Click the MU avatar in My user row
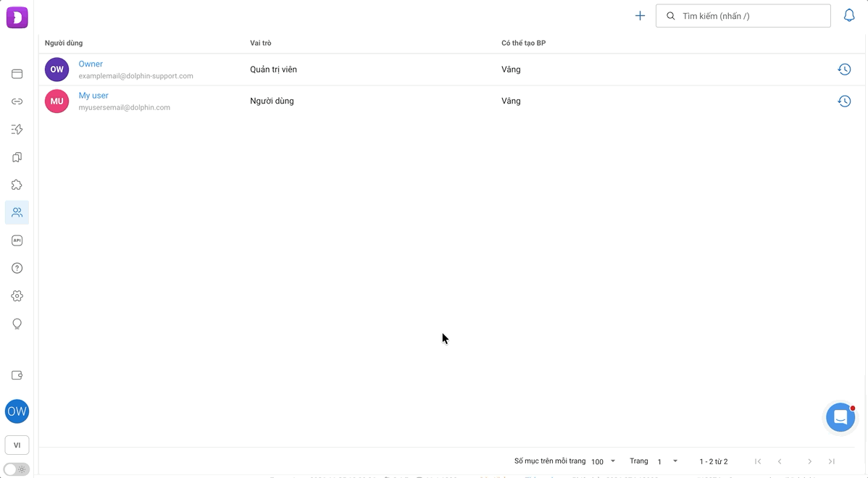Screen dimensions: 868x478 57,101
